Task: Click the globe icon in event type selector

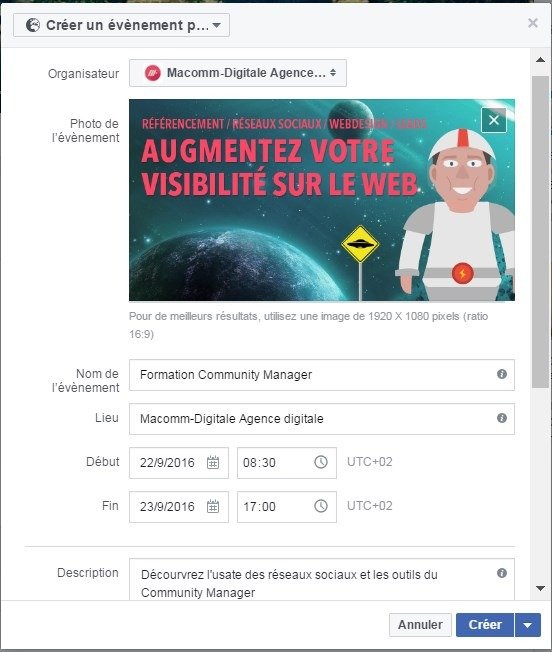Action: pos(33,25)
